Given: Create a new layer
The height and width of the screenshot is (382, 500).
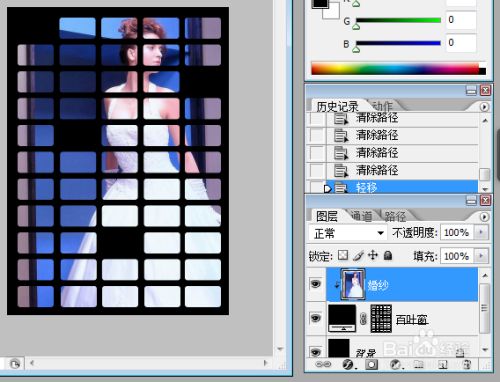Looking at the screenshot, I should [442, 364].
